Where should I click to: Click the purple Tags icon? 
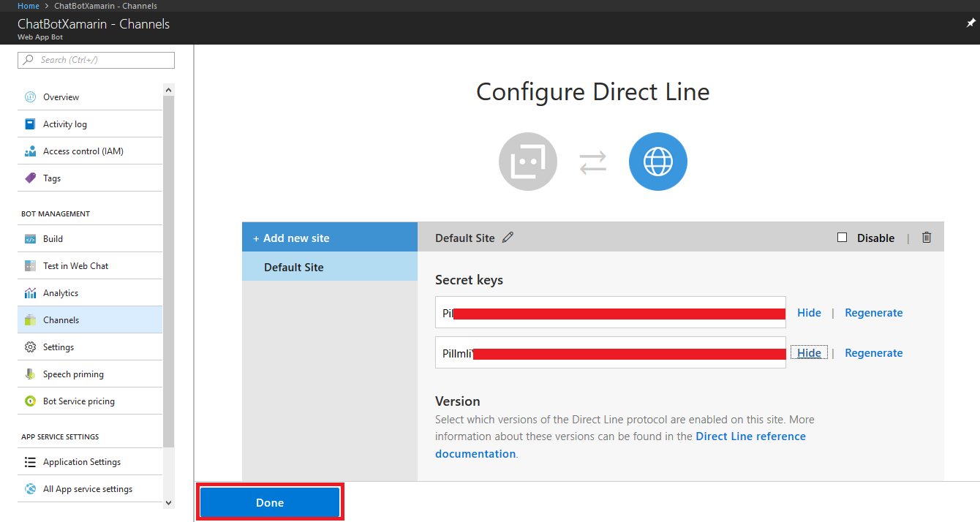[x=30, y=178]
